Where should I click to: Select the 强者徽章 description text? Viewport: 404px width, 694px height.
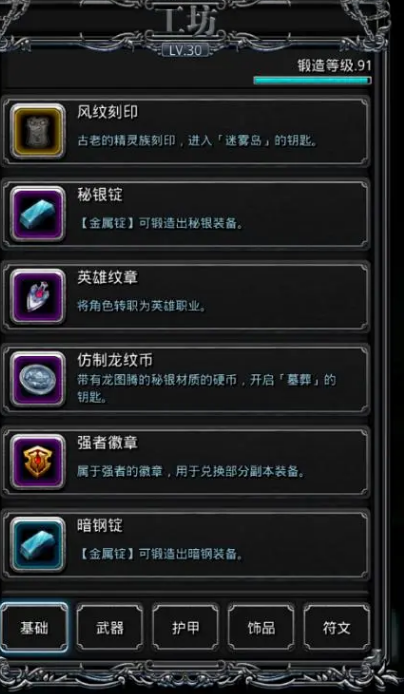[x=192, y=472]
